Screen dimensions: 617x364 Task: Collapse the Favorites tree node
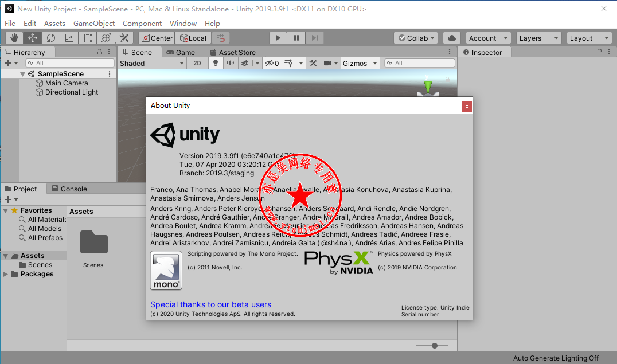coord(6,210)
